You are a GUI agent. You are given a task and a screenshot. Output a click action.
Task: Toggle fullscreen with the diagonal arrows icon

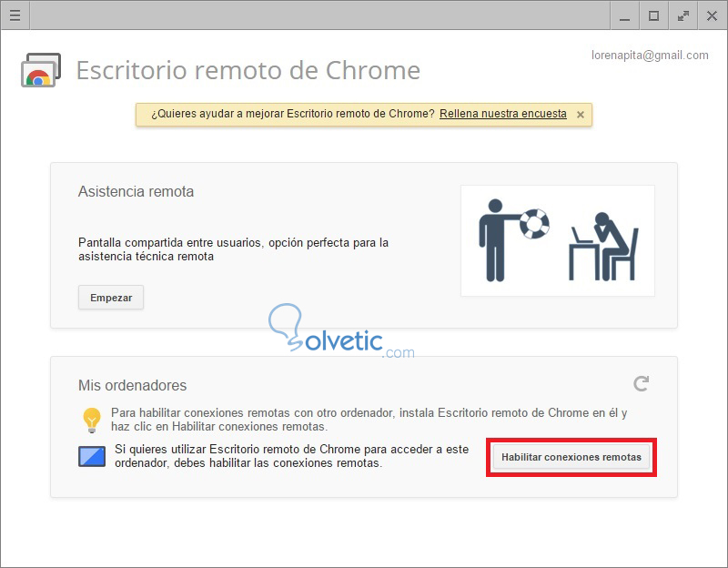pyautogui.click(x=683, y=15)
